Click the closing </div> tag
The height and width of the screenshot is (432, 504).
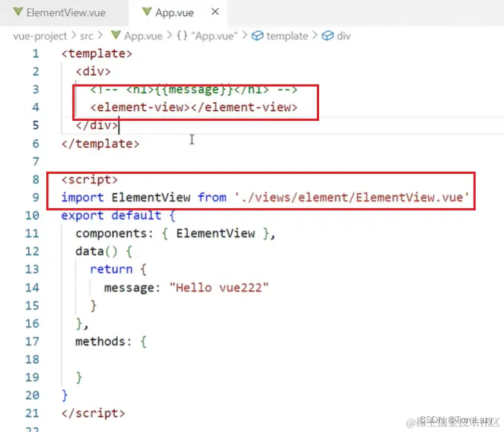[97, 125]
